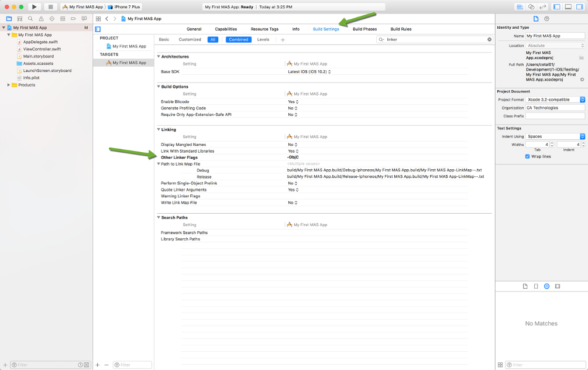Screen dimensions: 588x370
Task: Toggle the project and targets list sidebar
Action: click(x=98, y=29)
